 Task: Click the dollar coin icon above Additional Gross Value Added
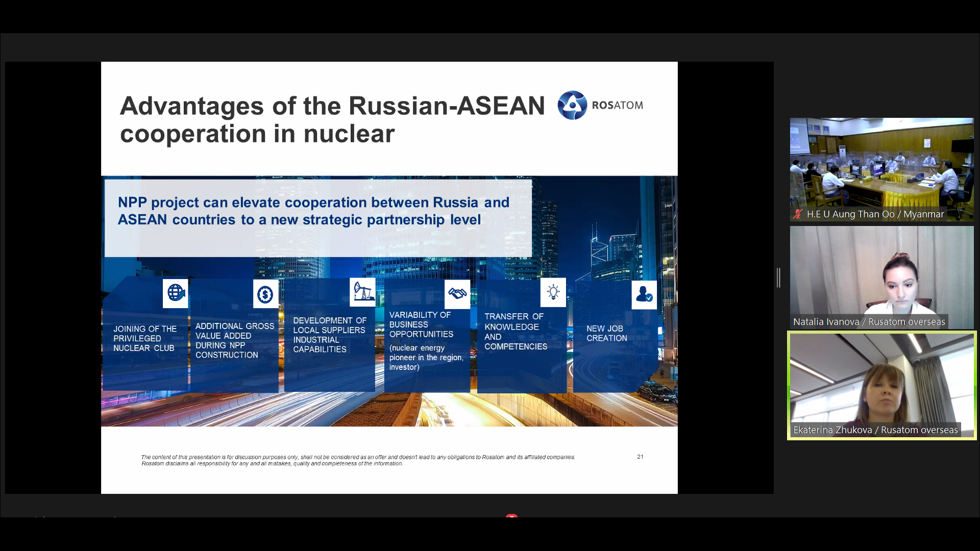tap(265, 294)
